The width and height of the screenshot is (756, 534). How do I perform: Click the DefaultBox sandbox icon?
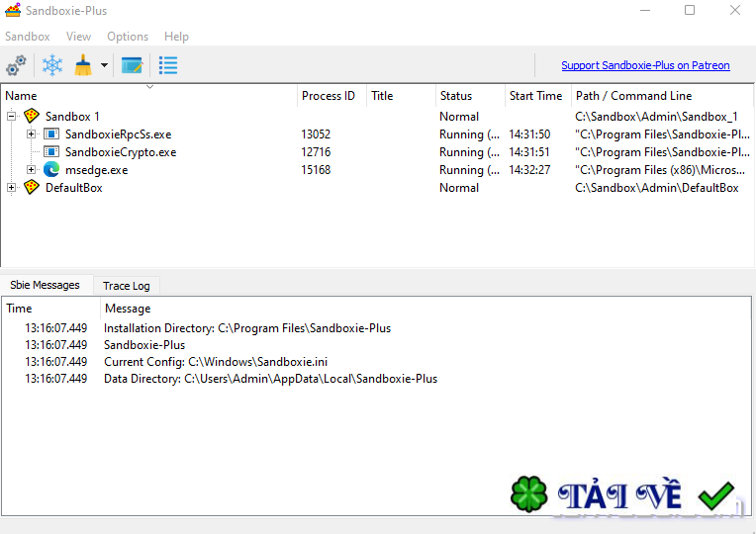click(32, 188)
